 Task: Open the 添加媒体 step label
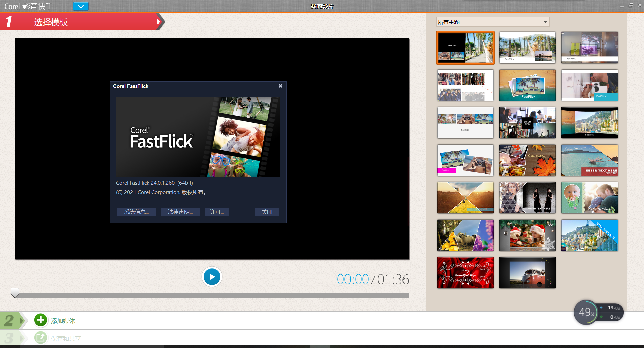click(63, 321)
